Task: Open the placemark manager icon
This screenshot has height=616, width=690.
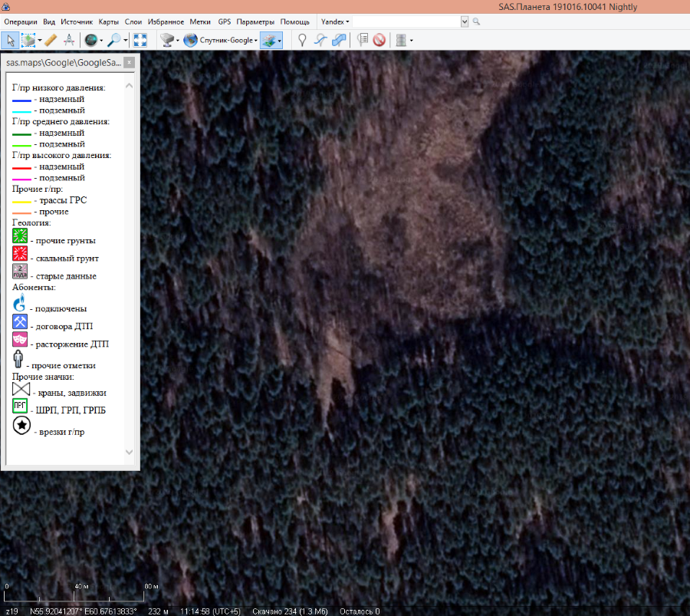Action: click(x=362, y=40)
